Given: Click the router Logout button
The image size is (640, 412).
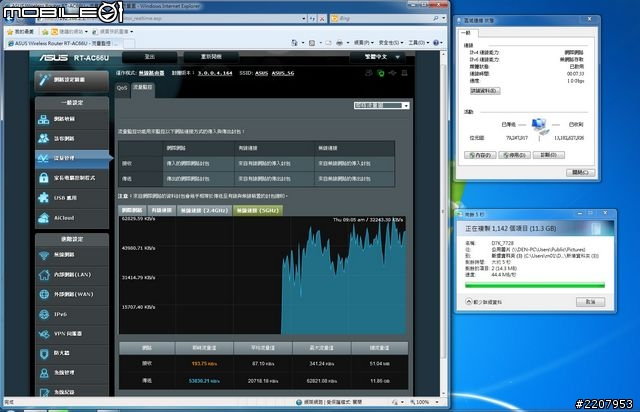Looking at the screenshot, I should click(149, 57).
